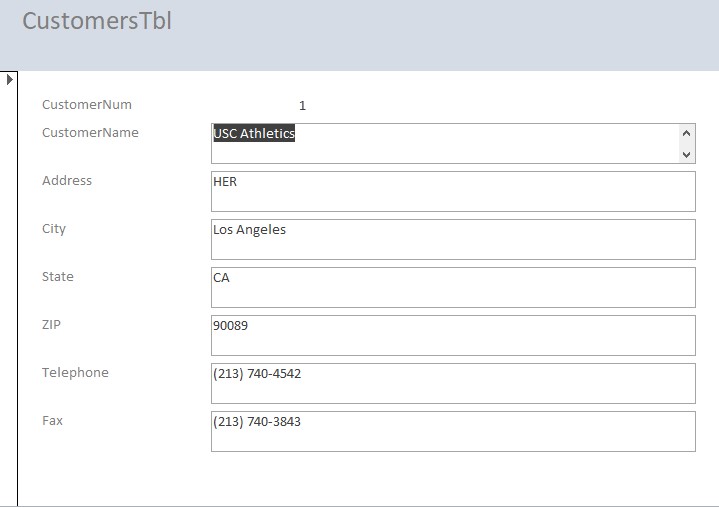Select the City field Los Angeles
This screenshot has height=507, width=719.
[453, 239]
